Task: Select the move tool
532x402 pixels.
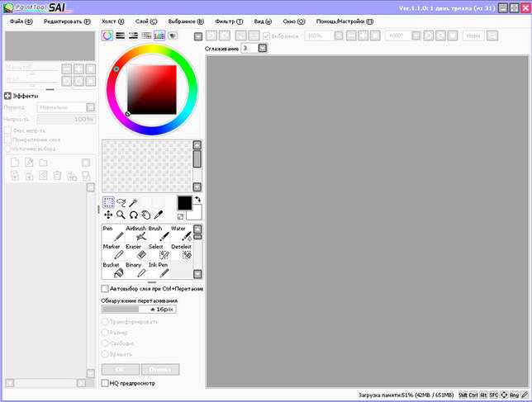Action: pyautogui.click(x=108, y=215)
